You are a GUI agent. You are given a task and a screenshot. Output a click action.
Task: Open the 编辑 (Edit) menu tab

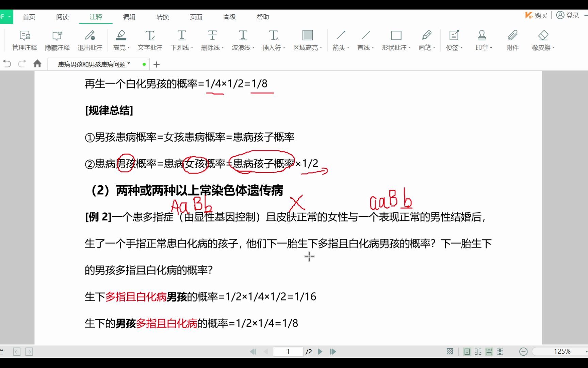point(129,17)
